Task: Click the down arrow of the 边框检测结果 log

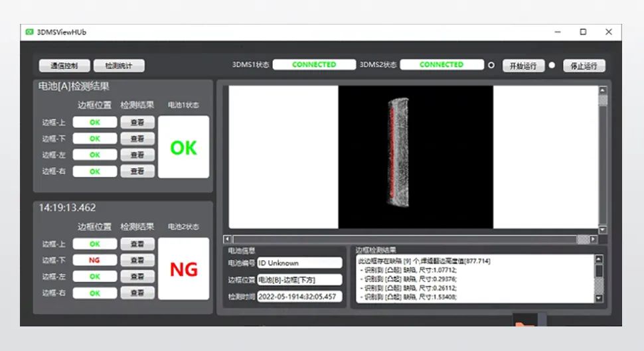Action: pyautogui.click(x=599, y=299)
